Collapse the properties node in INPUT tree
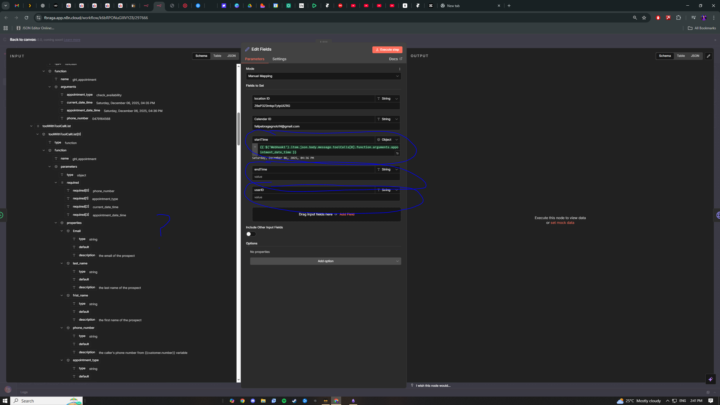This screenshot has height=405, width=720. (56, 223)
